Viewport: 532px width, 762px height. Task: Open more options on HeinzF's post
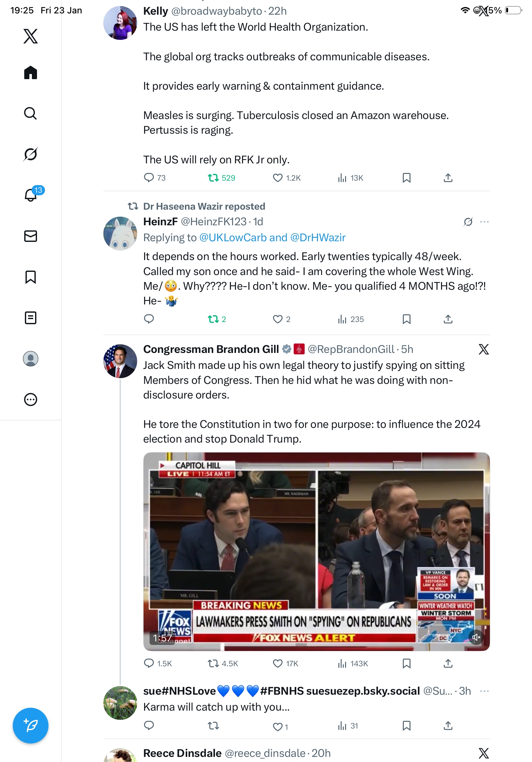[x=484, y=222]
